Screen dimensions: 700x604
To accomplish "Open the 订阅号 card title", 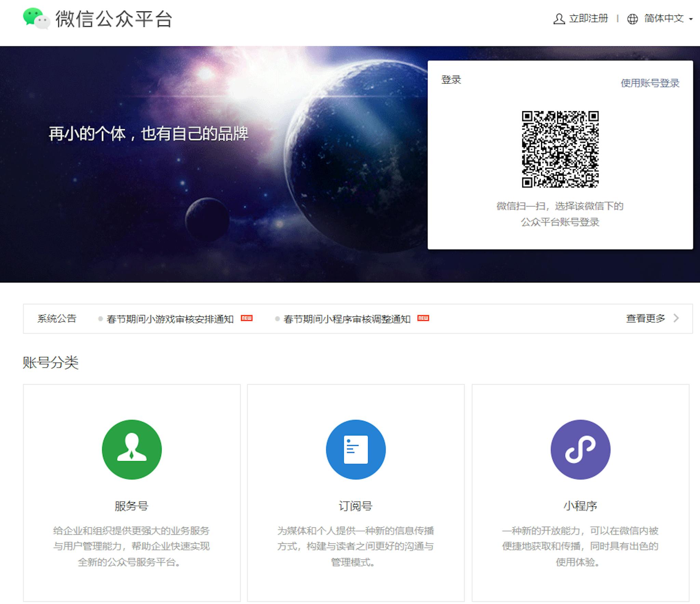I will (x=355, y=506).
